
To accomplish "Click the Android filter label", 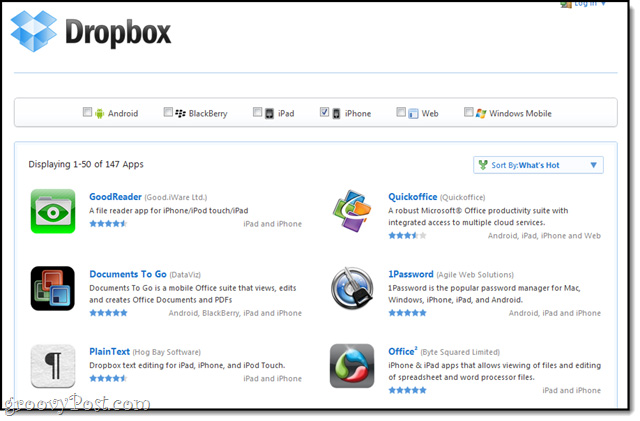I will (x=123, y=114).
